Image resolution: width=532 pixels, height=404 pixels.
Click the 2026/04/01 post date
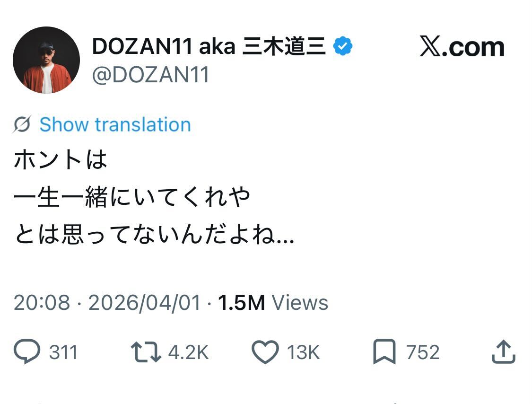pos(145,303)
